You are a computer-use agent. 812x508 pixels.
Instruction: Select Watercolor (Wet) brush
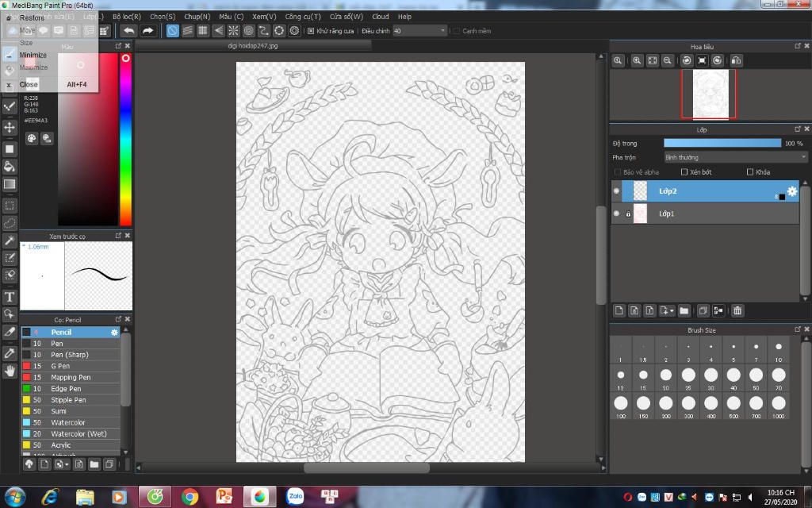pyautogui.click(x=71, y=434)
